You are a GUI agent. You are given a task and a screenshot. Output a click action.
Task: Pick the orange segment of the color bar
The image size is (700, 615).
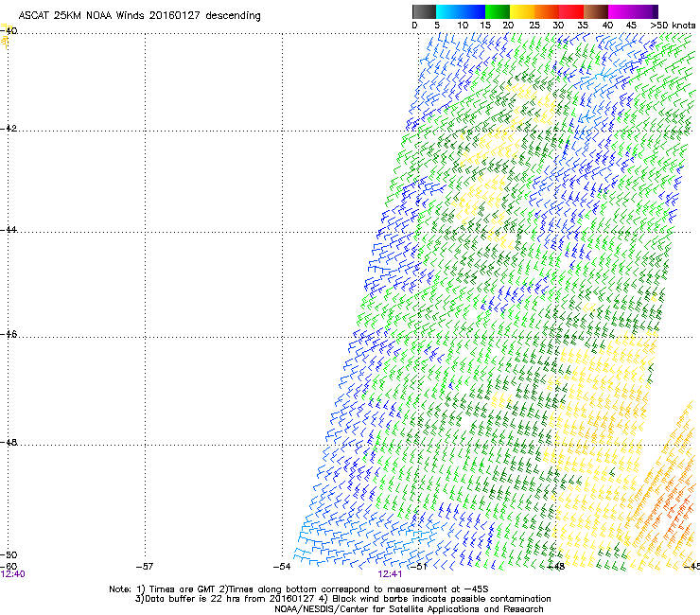547,11
